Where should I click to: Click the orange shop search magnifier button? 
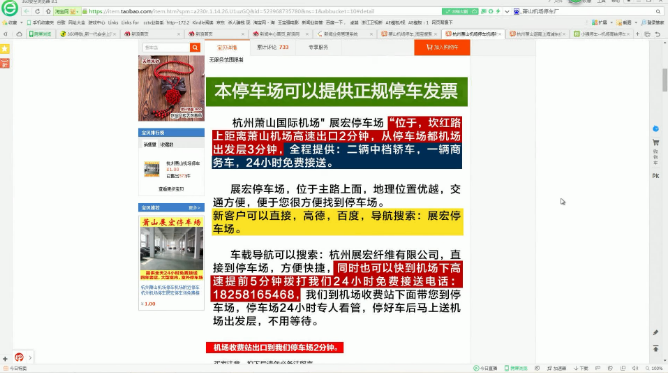(195, 47)
